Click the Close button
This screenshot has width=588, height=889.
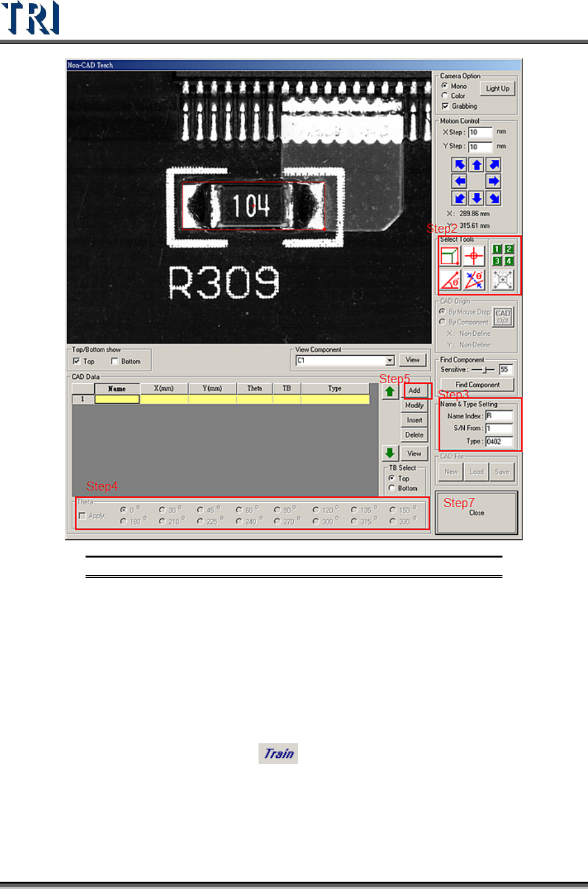click(x=476, y=513)
